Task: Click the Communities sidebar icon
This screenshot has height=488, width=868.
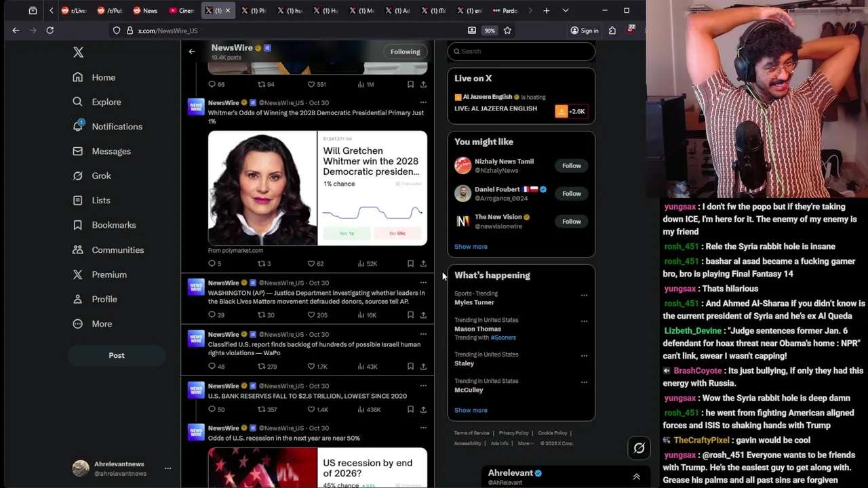Action: [77, 250]
